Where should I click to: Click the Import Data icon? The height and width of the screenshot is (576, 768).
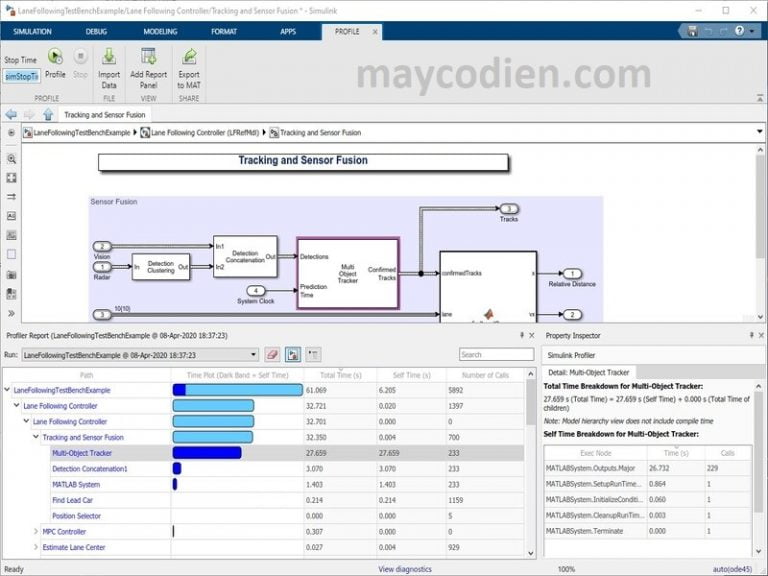pos(109,62)
